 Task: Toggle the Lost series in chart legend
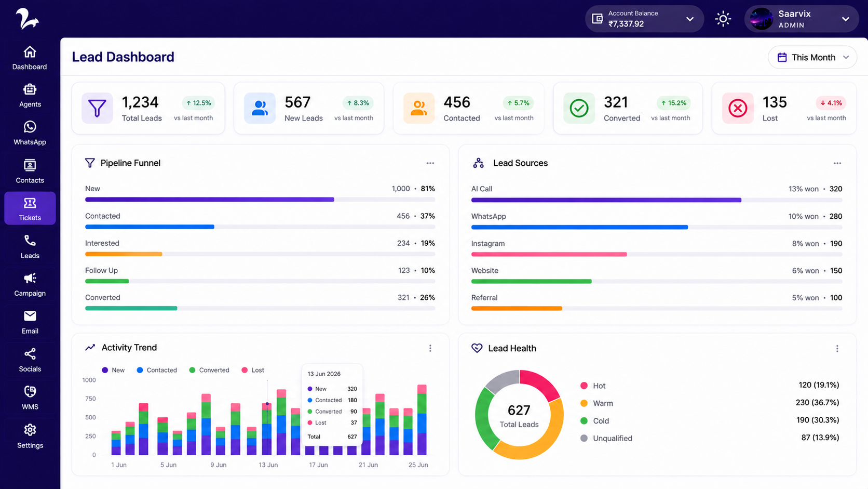253,370
